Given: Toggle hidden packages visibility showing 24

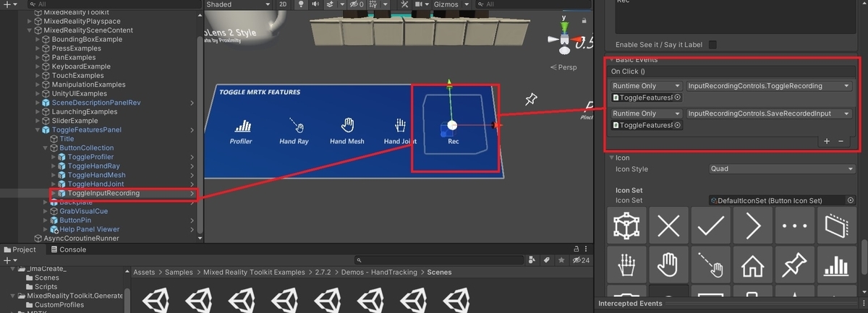Looking at the screenshot, I should (x=582, y=260).
